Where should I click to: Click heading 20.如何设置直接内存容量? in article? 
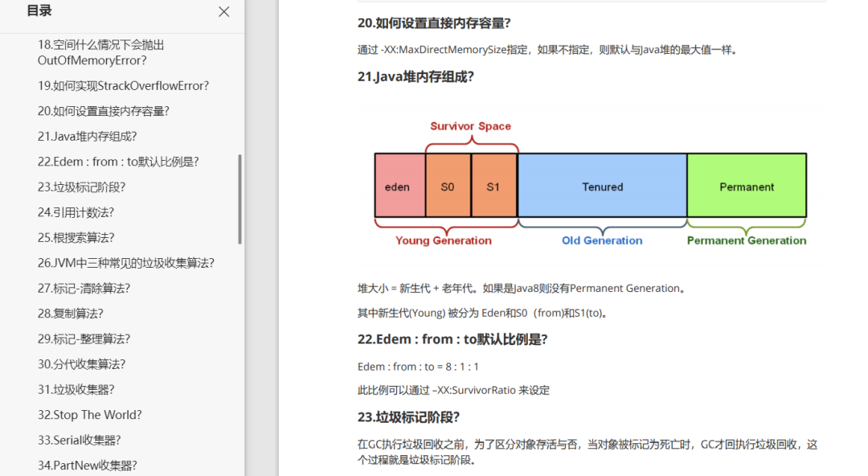click(x=434, y=23)
